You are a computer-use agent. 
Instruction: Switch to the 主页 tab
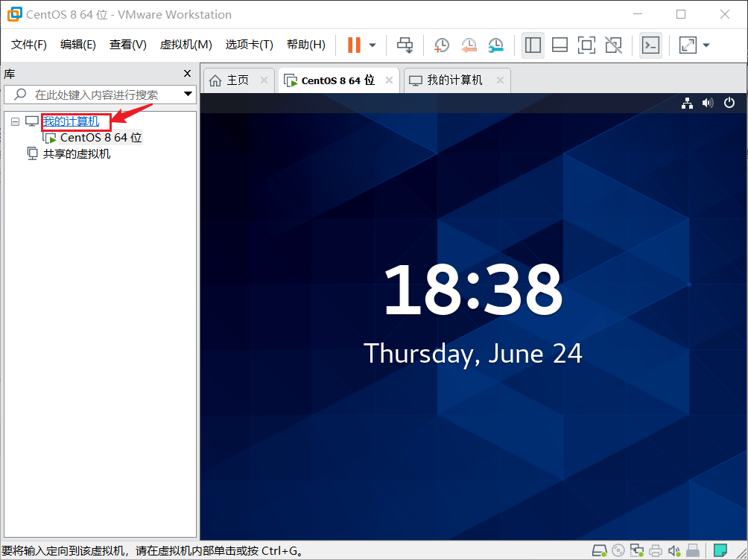pyautogui.click(x=238, y=80)
